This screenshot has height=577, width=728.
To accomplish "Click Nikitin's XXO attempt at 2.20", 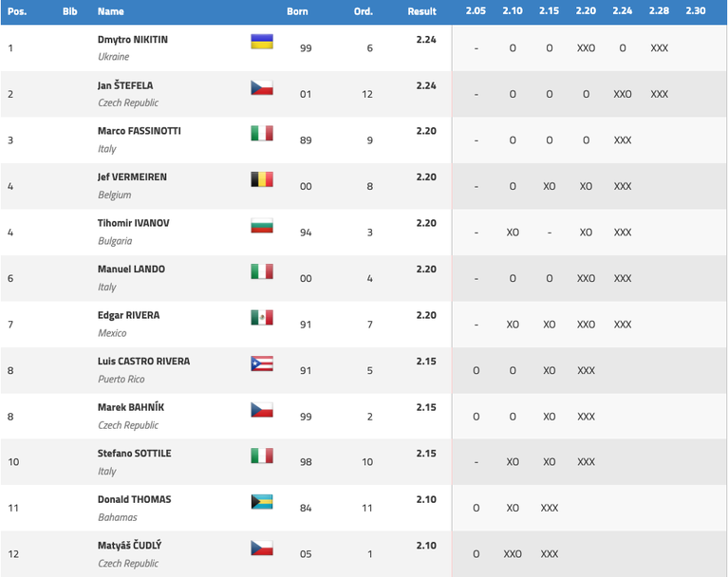I will pos(586,47).
